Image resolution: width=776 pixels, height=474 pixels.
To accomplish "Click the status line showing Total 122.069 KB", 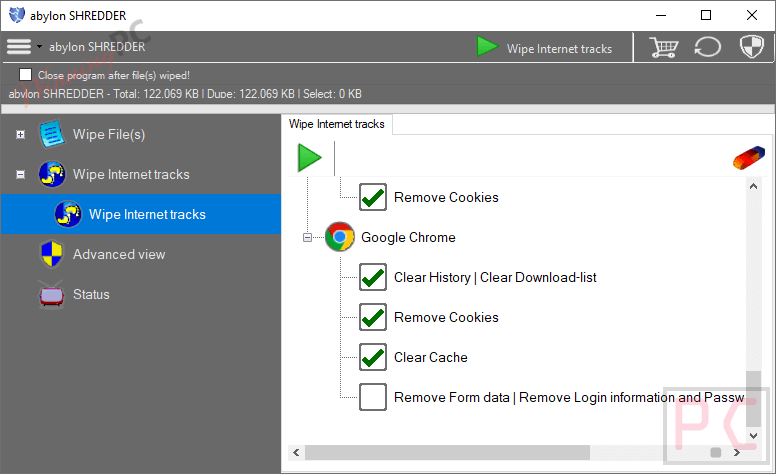I will (185, 94).
